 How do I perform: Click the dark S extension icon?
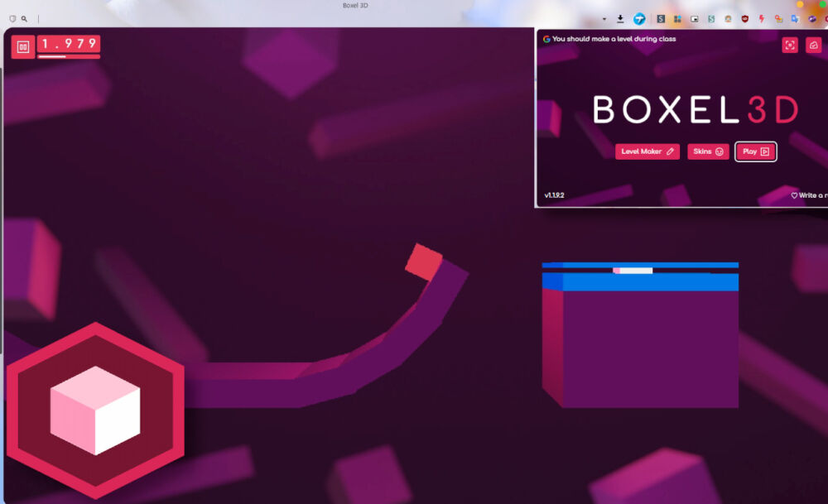coord(661,18)
